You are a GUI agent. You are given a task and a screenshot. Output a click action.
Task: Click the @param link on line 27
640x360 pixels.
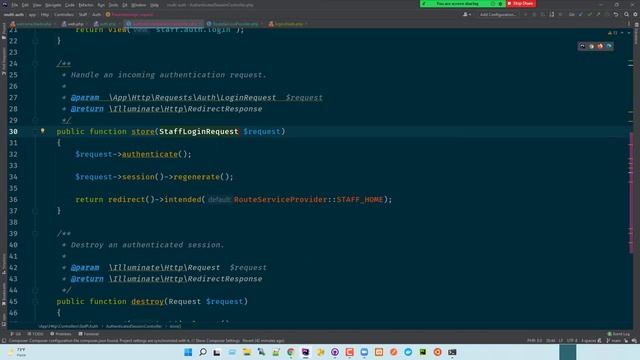[85, 98]
